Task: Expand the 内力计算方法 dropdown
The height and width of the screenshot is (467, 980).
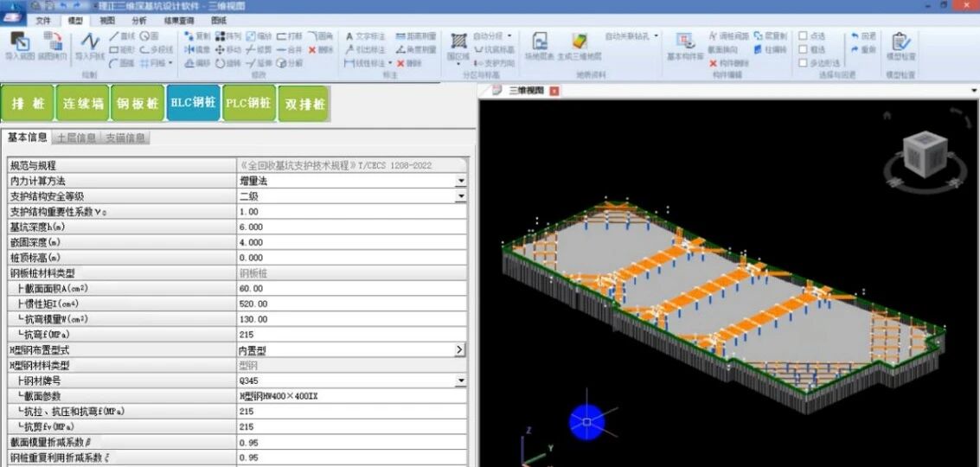Action: tap(461, 181)
